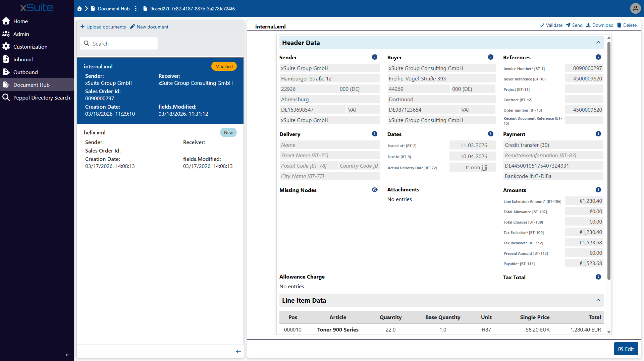Click the Amounts info icon
Image resolution: width=644 pixels, height=361 pixels.
[598, 190]
